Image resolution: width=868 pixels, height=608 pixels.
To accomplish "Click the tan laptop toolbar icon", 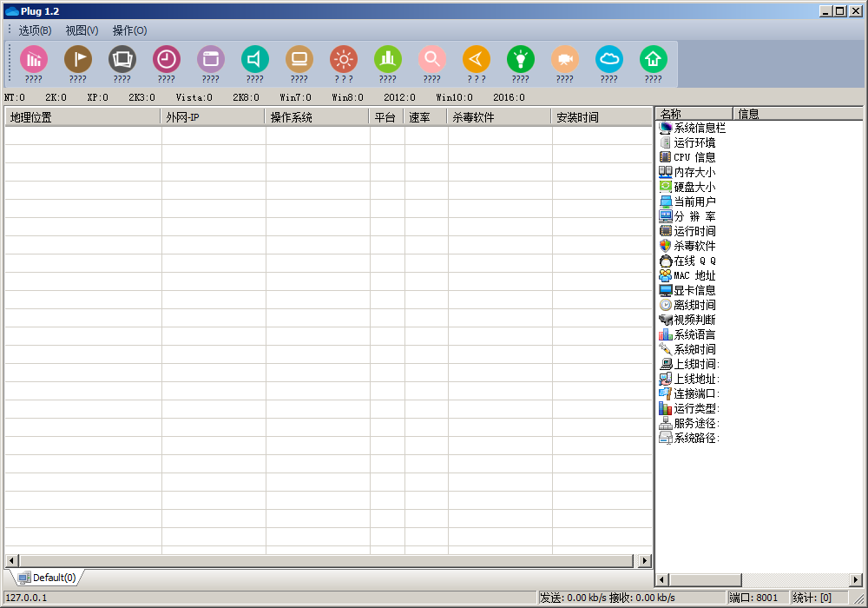I will [299, 59].
